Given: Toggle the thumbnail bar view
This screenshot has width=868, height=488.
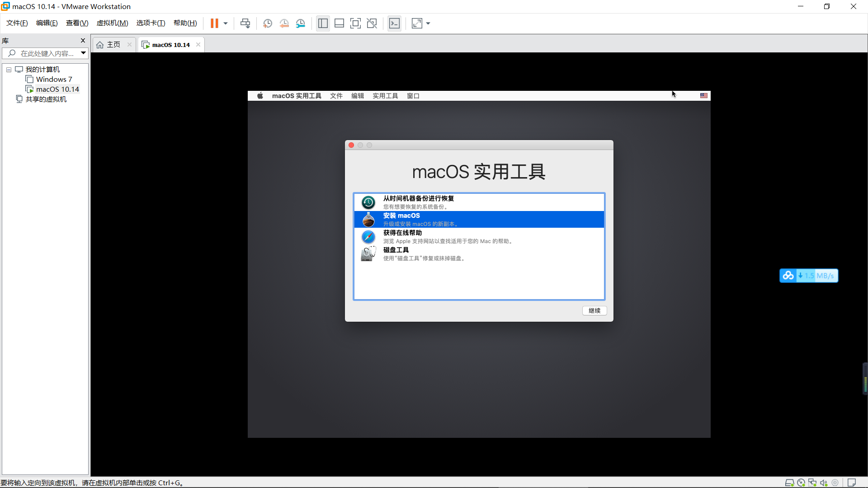Looking at the screenshot, I should [x=339, y=23].
